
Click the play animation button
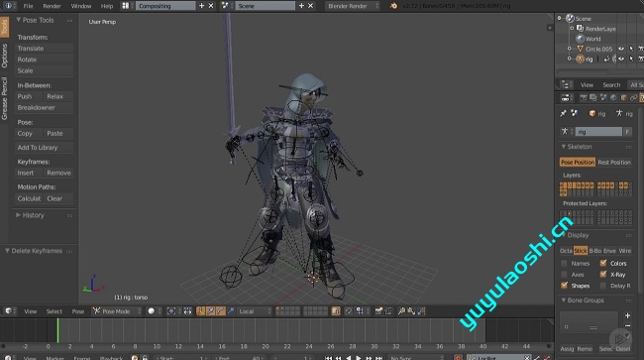click(358, 358)
